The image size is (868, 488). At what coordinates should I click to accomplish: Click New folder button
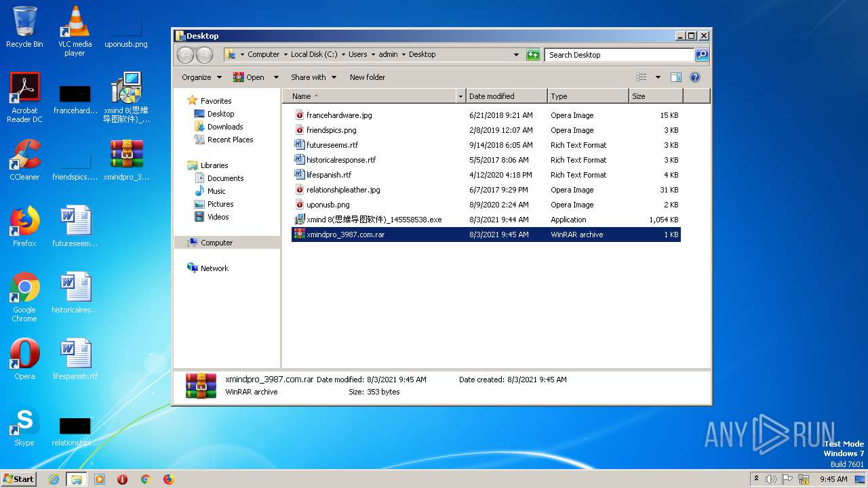pos(368,77)
